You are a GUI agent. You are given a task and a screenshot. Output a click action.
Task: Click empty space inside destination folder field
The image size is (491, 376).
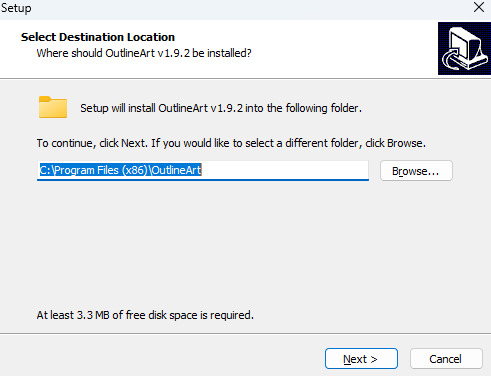tap(285, 170)
